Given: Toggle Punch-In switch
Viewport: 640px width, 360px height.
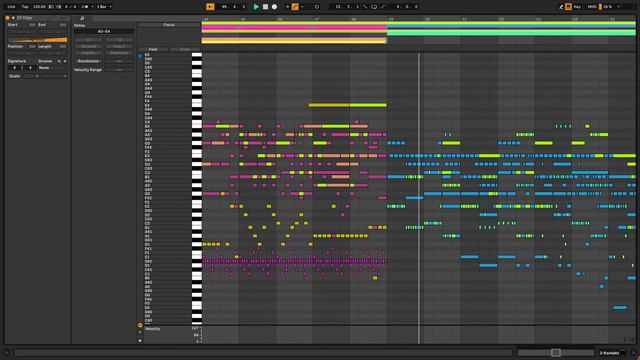Looking at the screenshot, I should click(x=365, y=7).
